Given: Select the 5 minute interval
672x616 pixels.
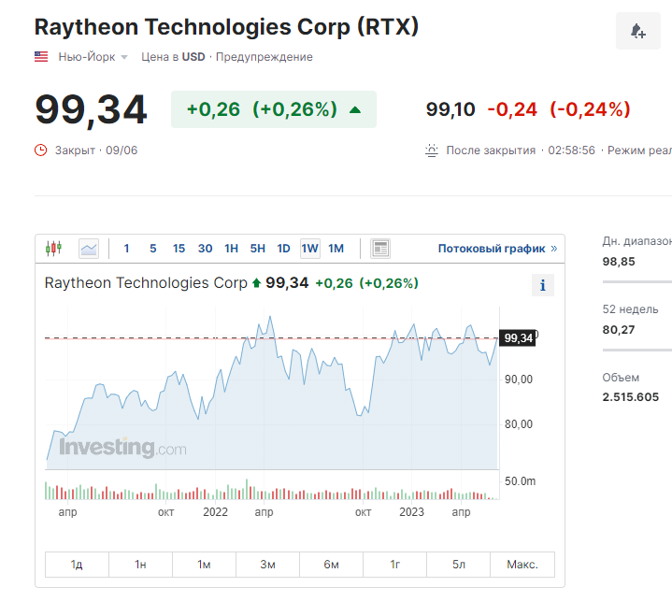Looking at the screenshot, I should click(x=153, y=249).
